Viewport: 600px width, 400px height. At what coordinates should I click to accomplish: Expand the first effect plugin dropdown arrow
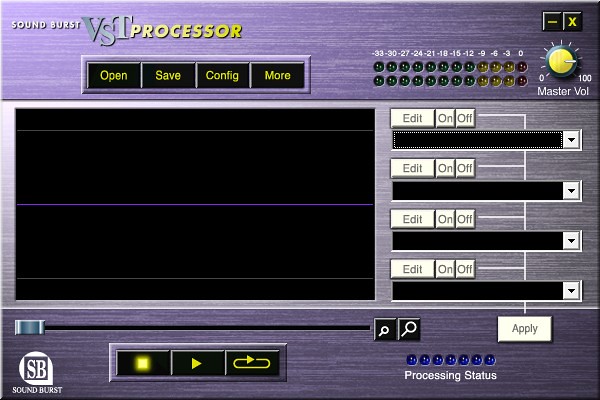point(571,140)
